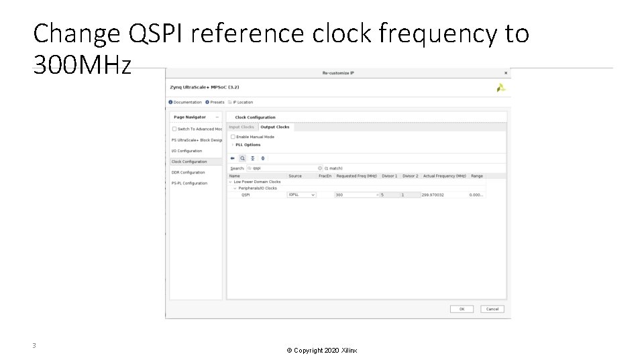Open the Documentation link
This screenshot has height=362, width=644.
tap(187, 102)
